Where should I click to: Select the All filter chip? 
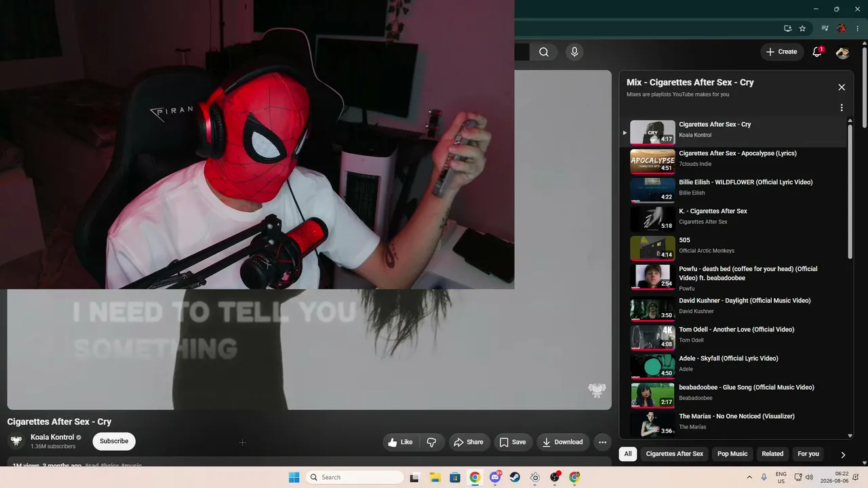pyautogui.click(x=628, y=454)
